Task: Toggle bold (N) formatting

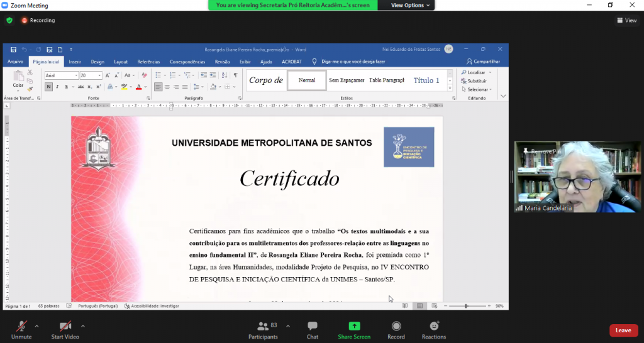Action: pos(48,87)
